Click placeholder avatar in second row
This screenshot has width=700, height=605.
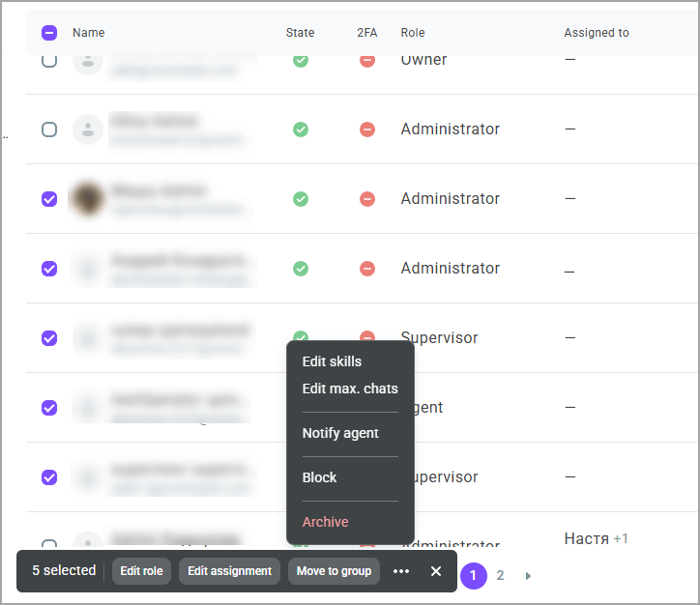pyautogui.click(x=88, y=130)
